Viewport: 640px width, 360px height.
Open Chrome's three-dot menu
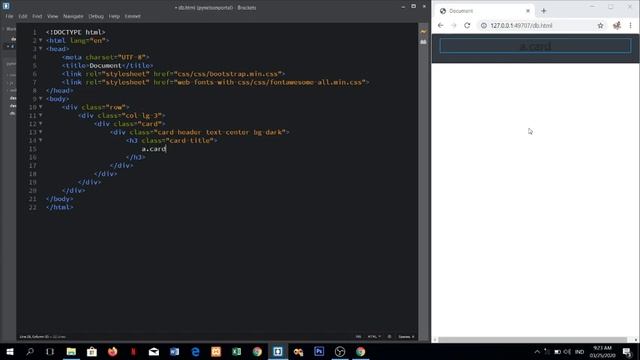630,25
